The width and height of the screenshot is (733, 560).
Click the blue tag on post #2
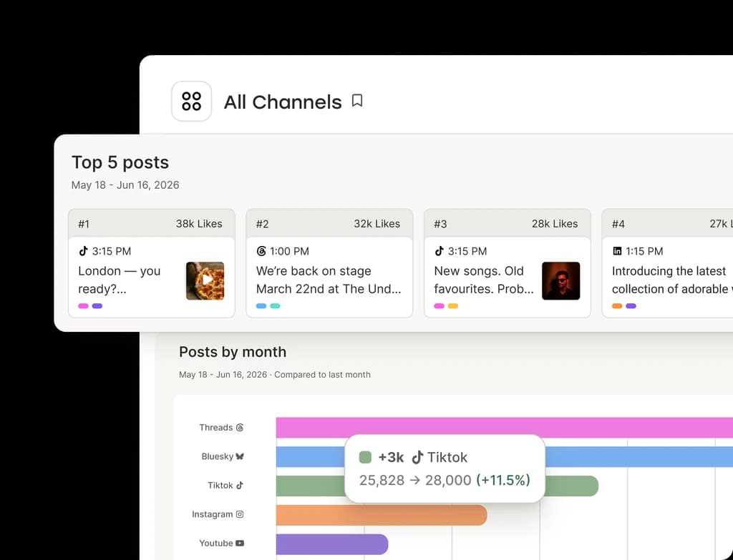pos(261,306)
